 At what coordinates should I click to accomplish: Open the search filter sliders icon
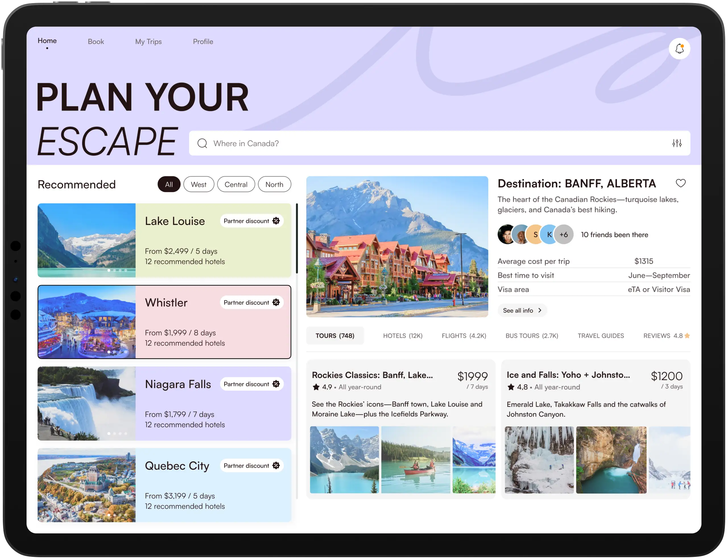click(x=677, y=143)
